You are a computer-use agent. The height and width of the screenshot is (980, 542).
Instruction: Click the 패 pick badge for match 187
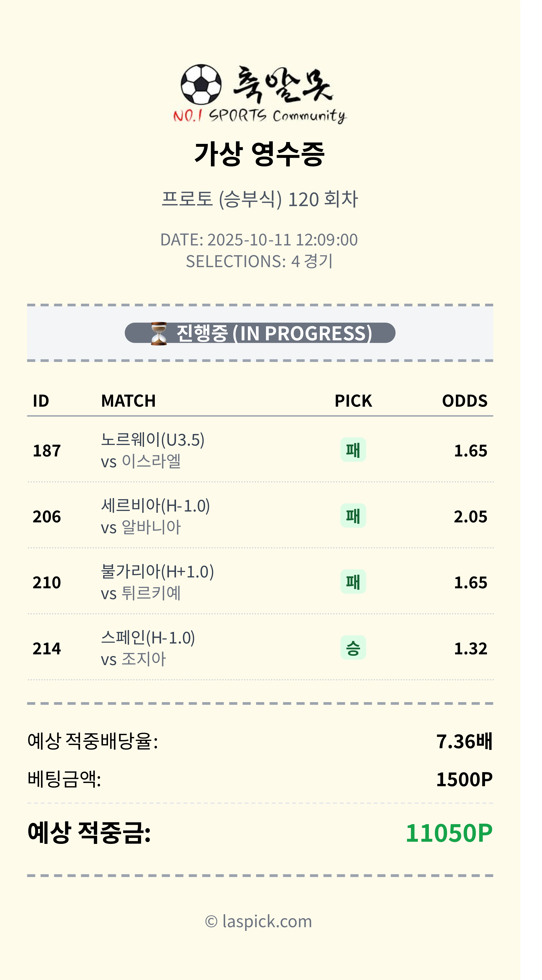coord(353,450)
